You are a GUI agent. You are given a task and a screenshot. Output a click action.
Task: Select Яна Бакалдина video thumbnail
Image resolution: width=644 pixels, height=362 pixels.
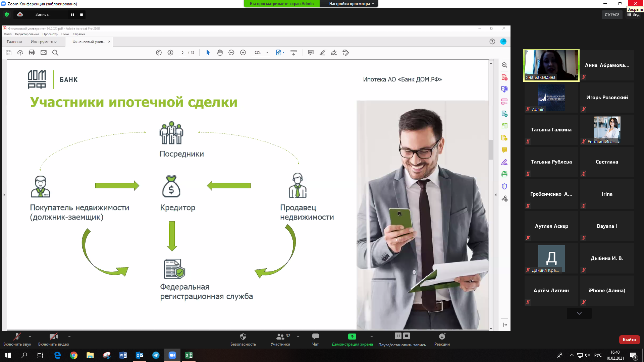tap(551, 65)
